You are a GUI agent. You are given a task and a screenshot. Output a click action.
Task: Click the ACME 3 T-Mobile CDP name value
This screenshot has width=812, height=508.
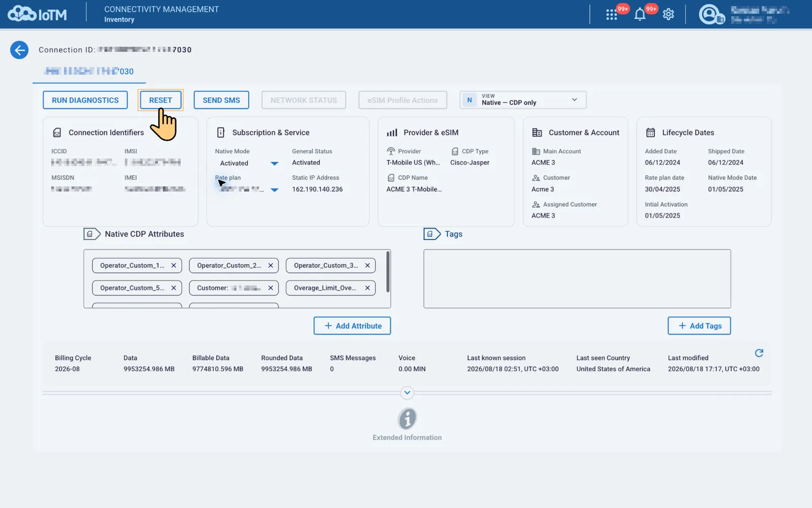click(x=414, y=189)
